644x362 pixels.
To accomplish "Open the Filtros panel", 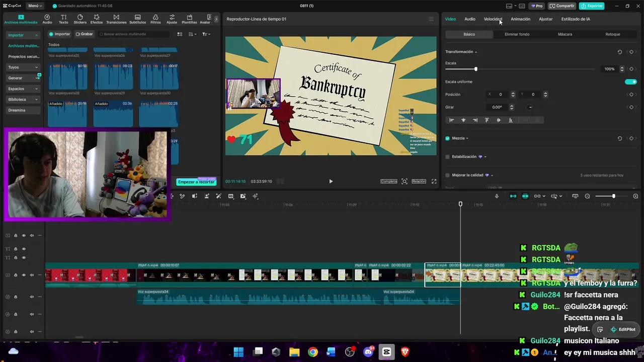I will pos(155,19).
